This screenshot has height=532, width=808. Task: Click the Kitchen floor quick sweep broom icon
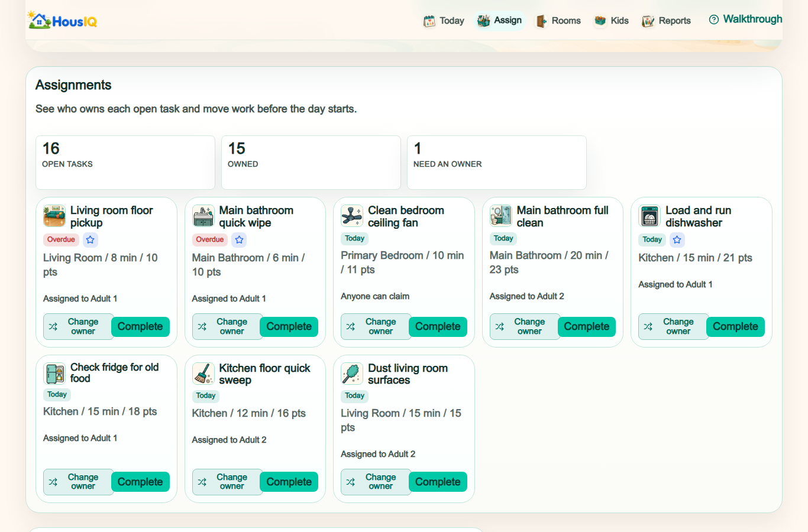pyautogui.click(x=203, y=374)
